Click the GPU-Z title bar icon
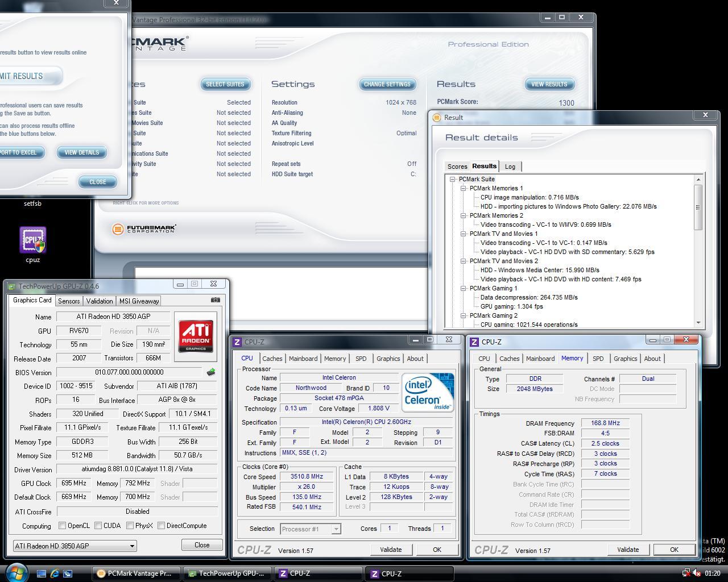The height and width of the screenshot is (582, 728). point(12,286)
